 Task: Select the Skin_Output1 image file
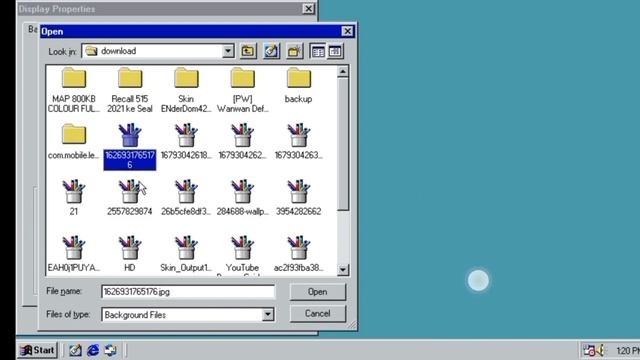click(186, 254)
